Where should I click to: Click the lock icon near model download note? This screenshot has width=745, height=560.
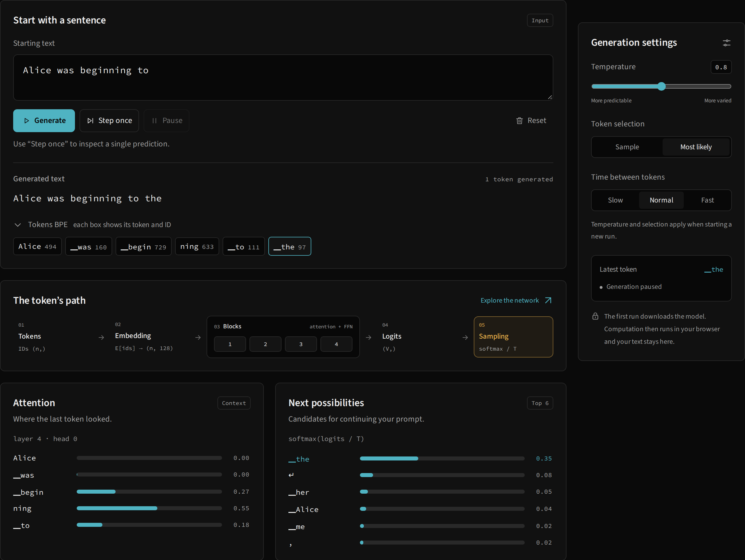595,316
